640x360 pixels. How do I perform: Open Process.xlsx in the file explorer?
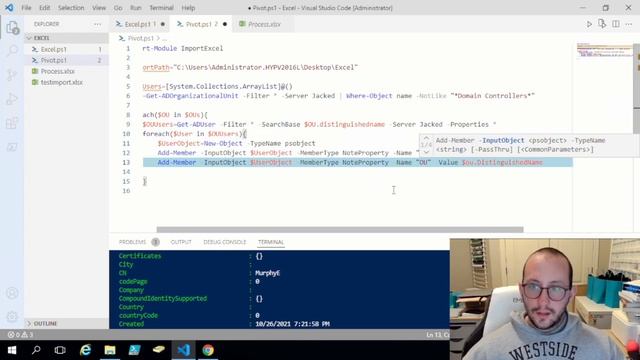(x=58, y=71)
